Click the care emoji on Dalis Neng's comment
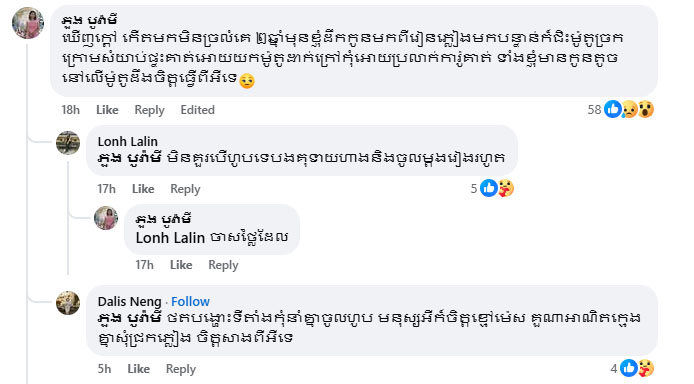The height and width of the screenshot is (384, 694). coord(646,368)
